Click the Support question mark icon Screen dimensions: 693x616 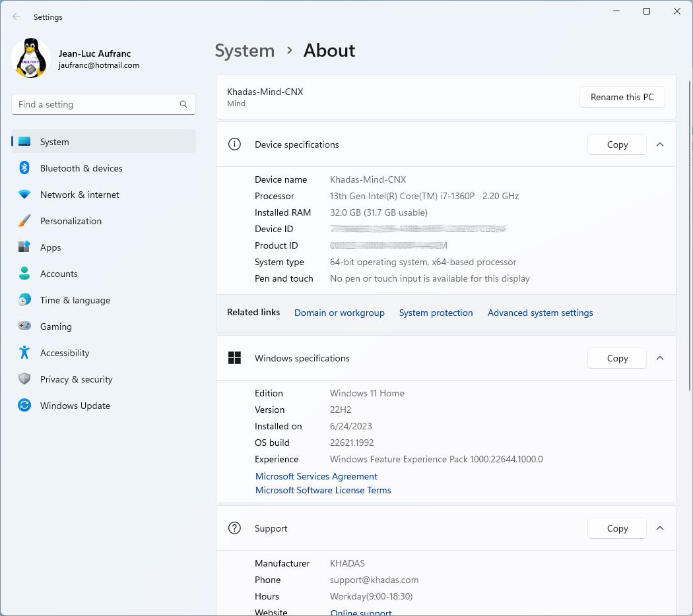pyautogui.click(x=234, y=528)
